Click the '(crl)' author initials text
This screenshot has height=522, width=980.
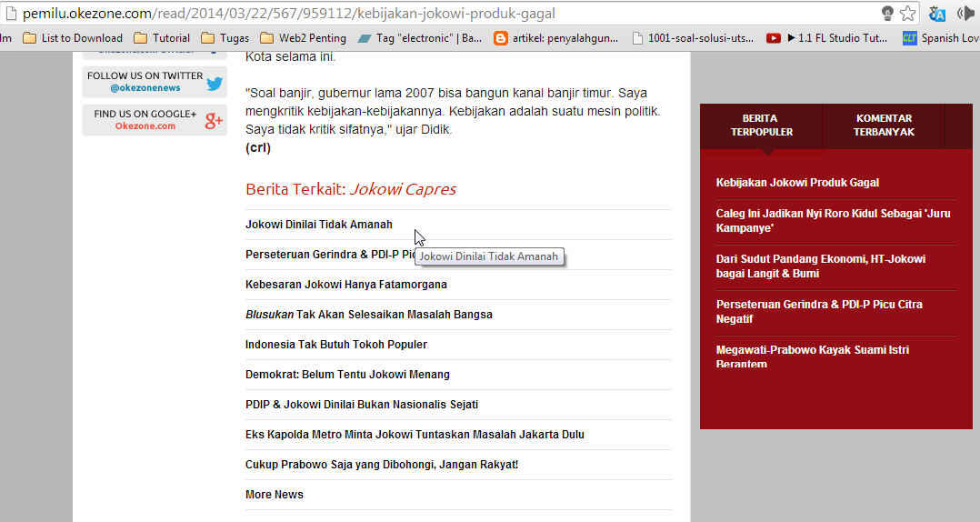pyautogui.click(x=258, y=147)
